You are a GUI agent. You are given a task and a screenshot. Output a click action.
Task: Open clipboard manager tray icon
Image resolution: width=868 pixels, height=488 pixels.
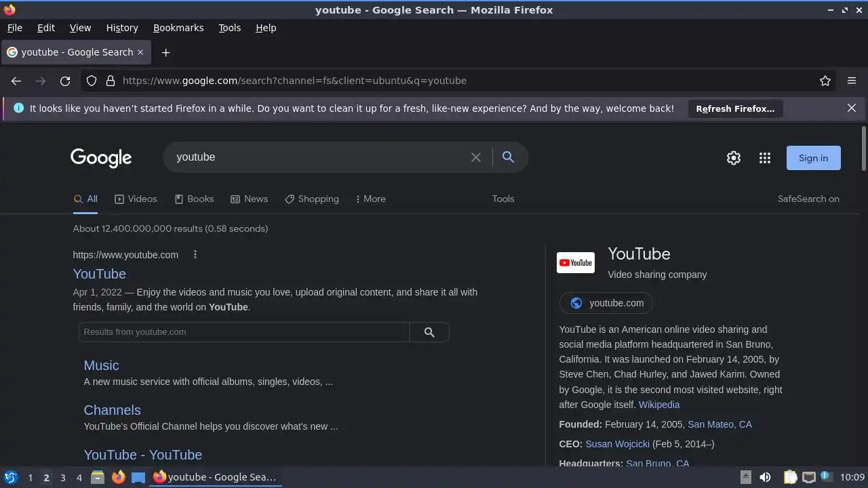791,477
